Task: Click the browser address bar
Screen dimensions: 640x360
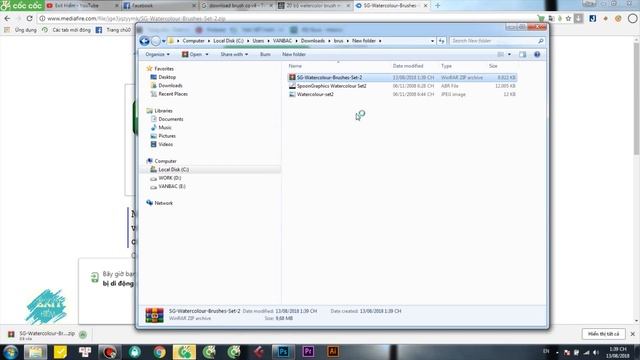Action: (x=286, y=18)
